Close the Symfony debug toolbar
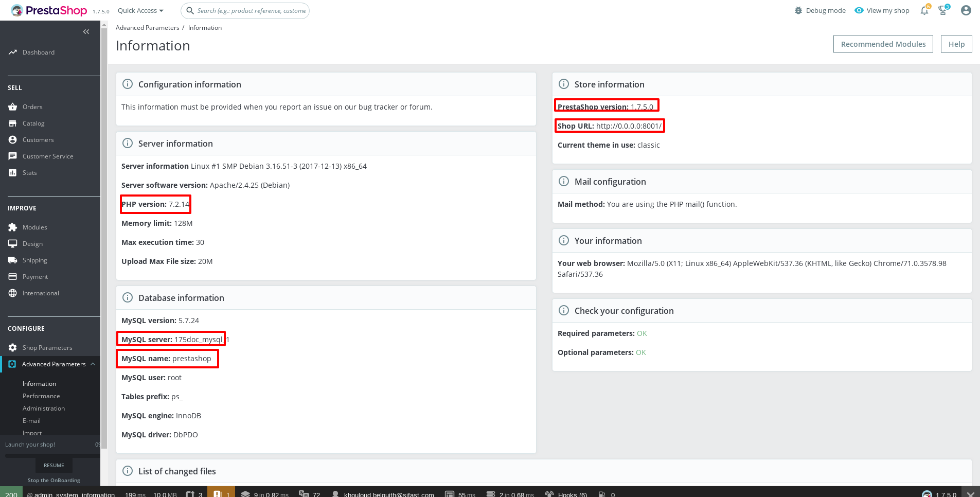 970,493
